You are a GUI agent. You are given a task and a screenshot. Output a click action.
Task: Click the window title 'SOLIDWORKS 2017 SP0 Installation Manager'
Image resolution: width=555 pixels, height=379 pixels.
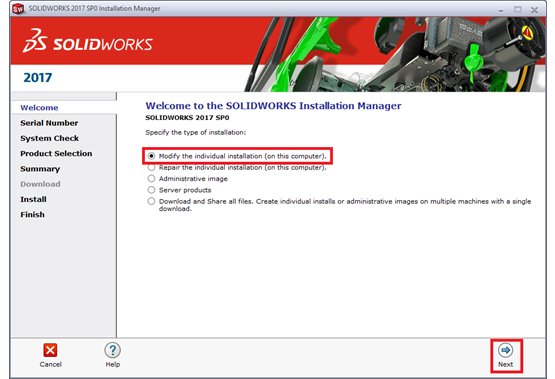[94, 8]
